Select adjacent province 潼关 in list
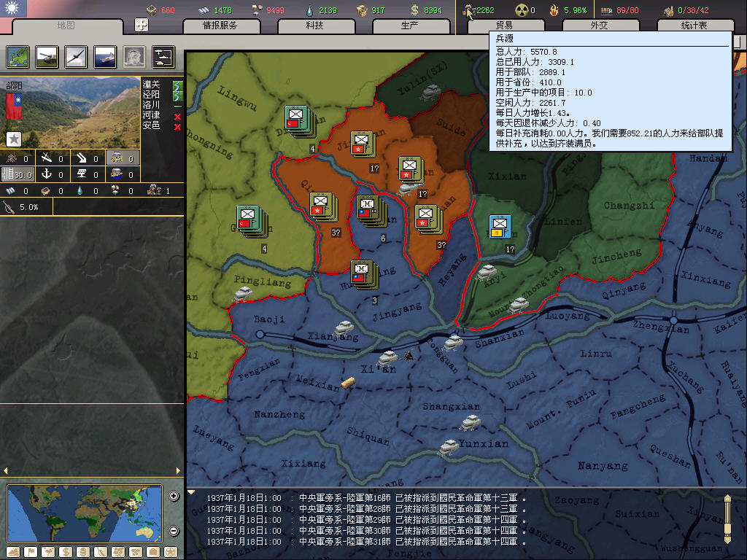 coord(151,85)
